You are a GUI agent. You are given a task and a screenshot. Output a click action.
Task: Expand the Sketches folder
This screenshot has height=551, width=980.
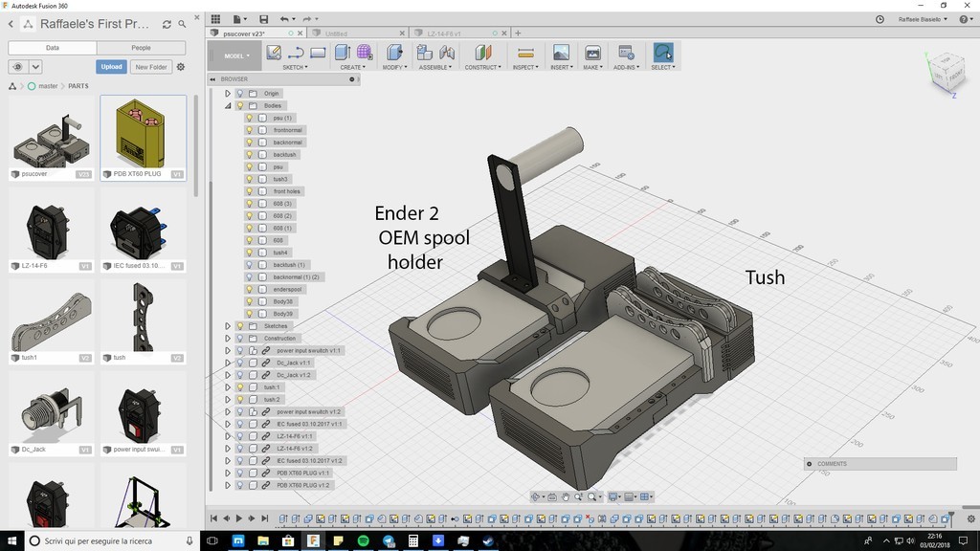(x=228, y=326)
